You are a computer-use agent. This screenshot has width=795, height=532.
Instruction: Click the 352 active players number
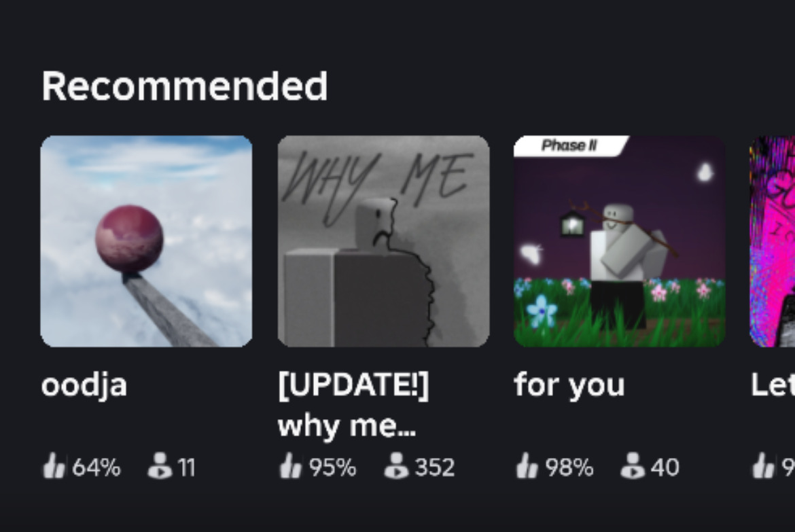pyautogui.click(x=434, y=467)
